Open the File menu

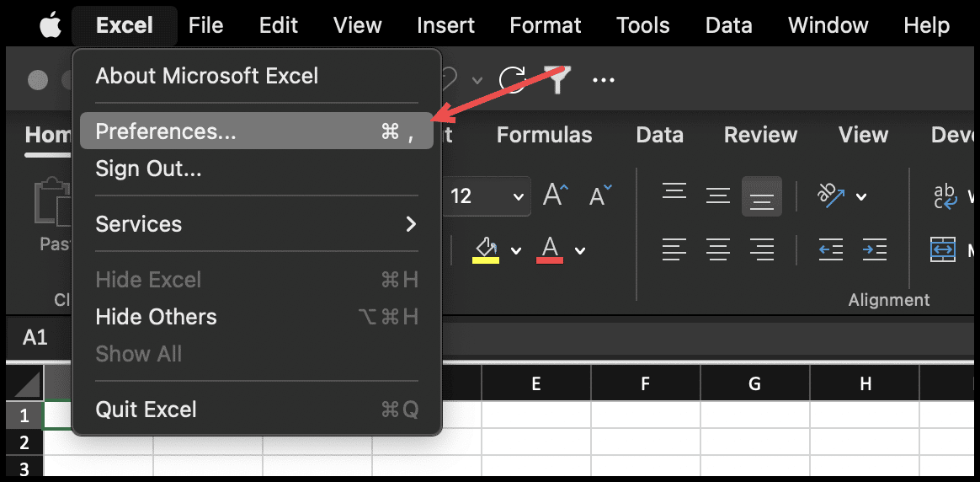(205, 25)
